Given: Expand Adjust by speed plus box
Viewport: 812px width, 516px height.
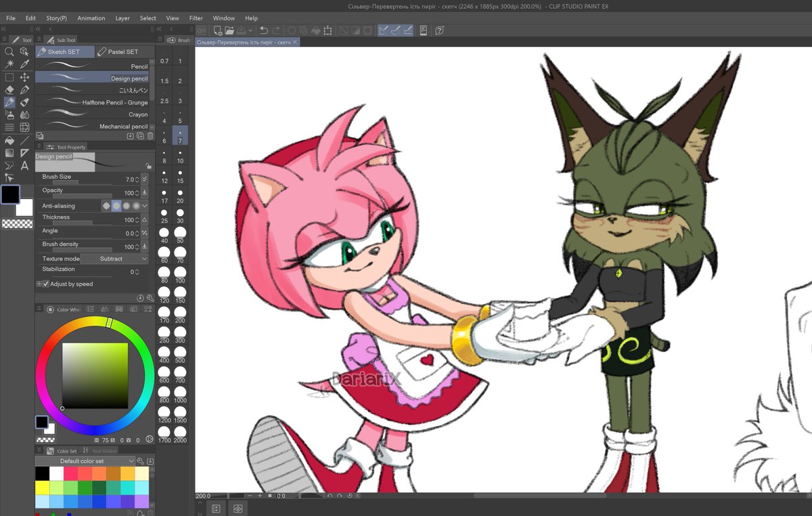Looking at the screenshot, I should coord(39,284).
